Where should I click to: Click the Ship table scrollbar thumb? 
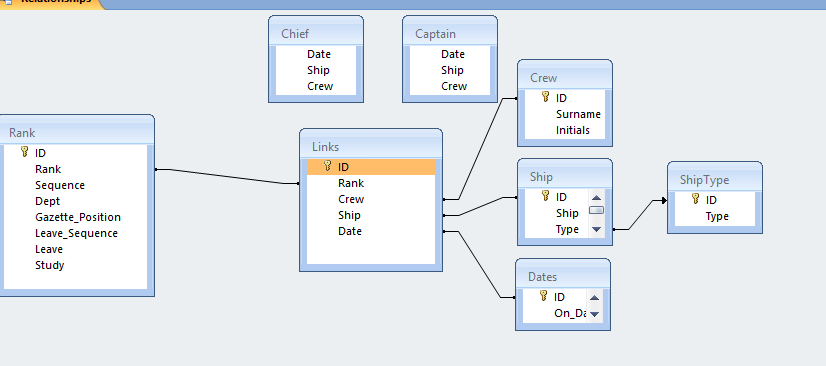[x=596, y=210]
